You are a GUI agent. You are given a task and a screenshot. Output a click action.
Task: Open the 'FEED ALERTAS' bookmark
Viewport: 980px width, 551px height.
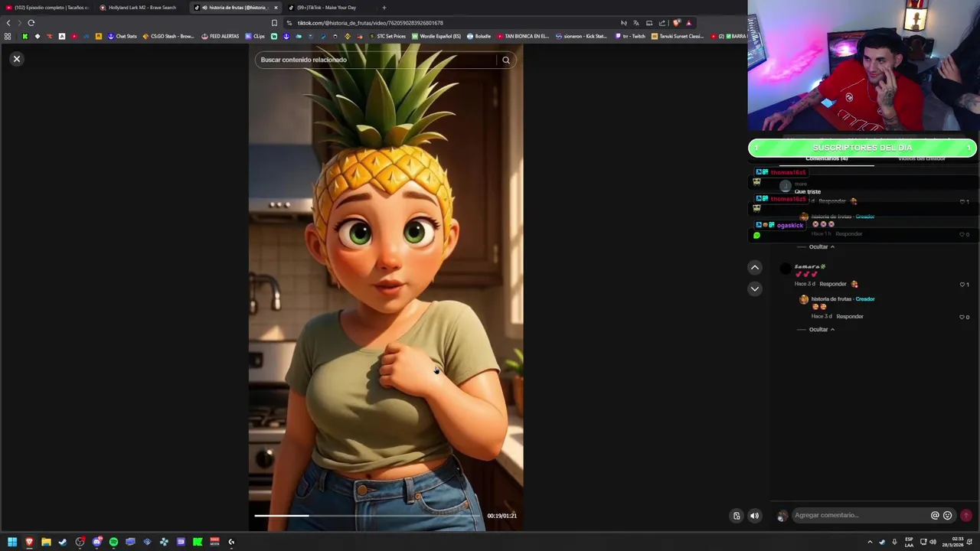coord(220,36)
